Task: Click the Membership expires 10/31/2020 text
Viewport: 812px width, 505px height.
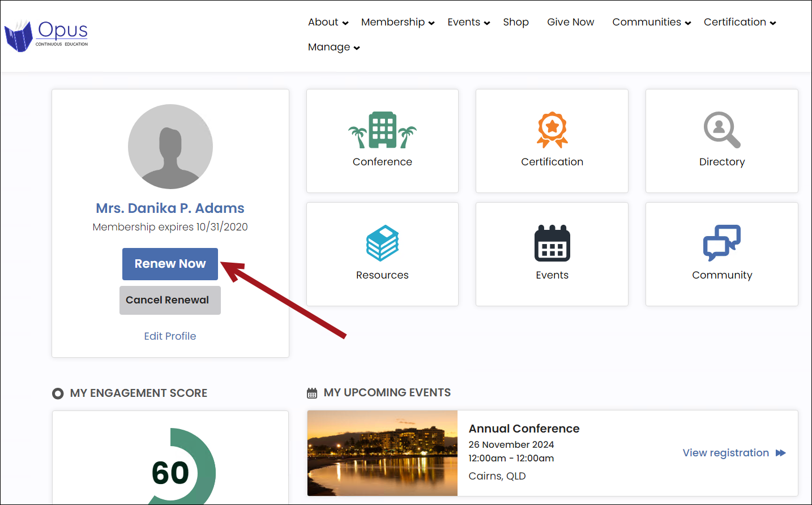Action: coord(170,227)
